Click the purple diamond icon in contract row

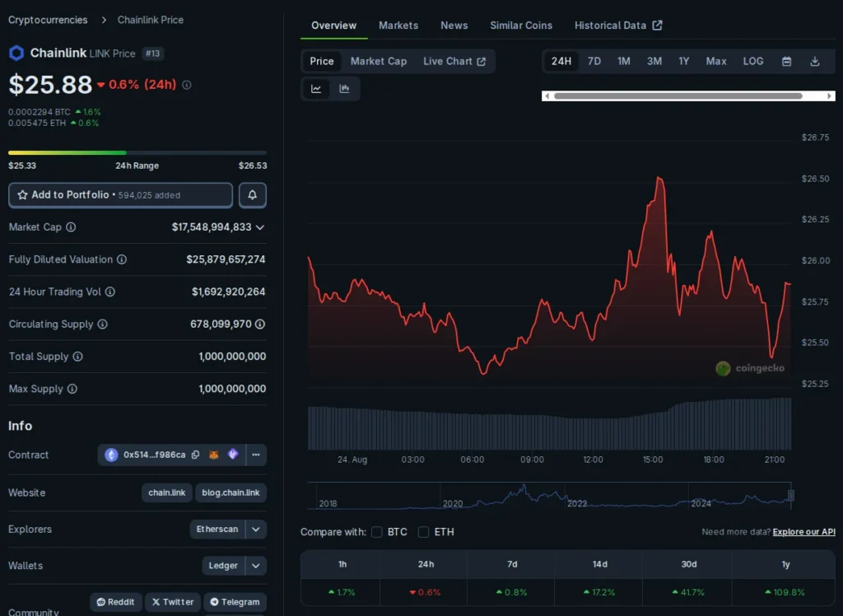click(233, 454)
